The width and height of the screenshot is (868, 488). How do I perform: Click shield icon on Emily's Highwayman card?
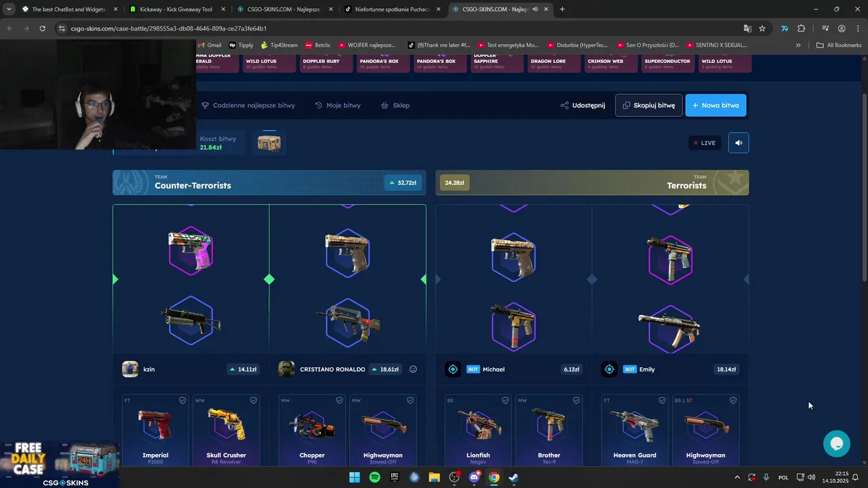pos(733,401)
